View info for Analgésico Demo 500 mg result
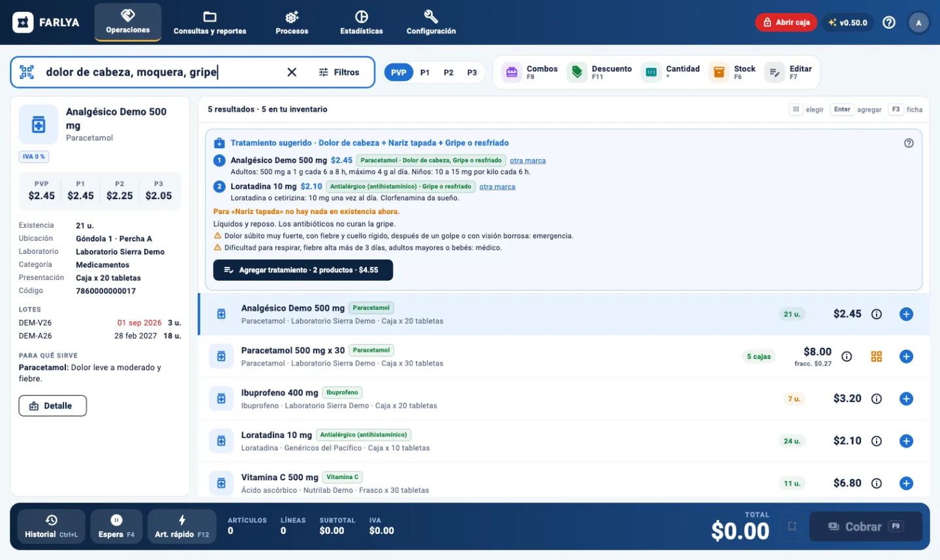 point(877,314)
